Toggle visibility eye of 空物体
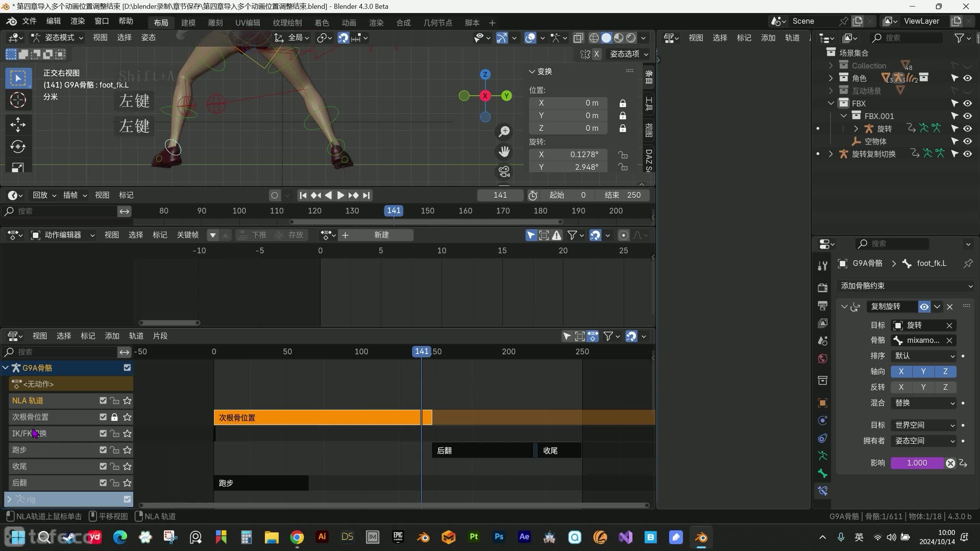 [968, 141]
